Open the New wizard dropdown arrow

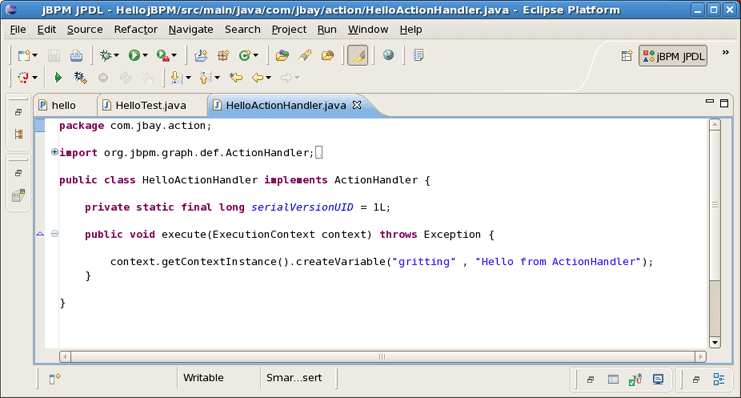pos(34,56)
